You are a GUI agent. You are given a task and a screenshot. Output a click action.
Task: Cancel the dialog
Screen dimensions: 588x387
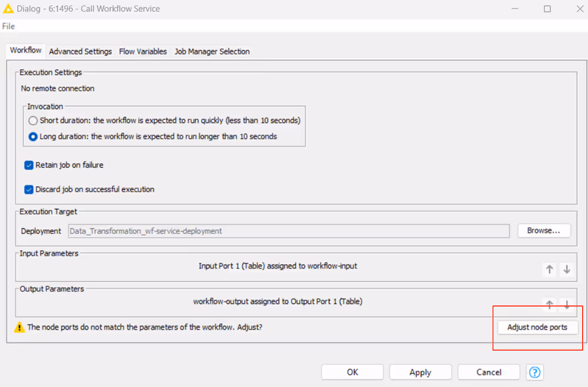[489, 372]
